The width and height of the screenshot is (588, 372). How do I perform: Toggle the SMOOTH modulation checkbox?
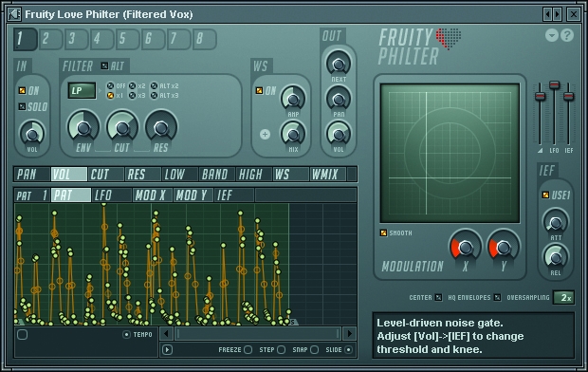click(x=383, y=232)
